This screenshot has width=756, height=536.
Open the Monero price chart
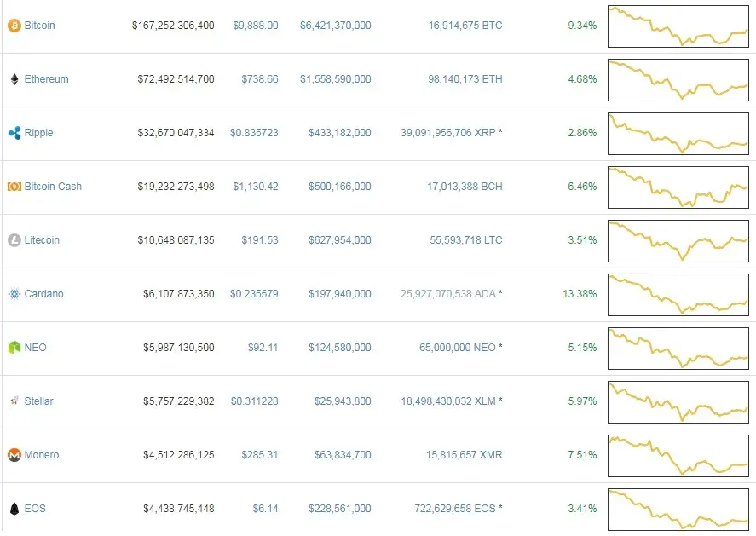coord(678,456)
